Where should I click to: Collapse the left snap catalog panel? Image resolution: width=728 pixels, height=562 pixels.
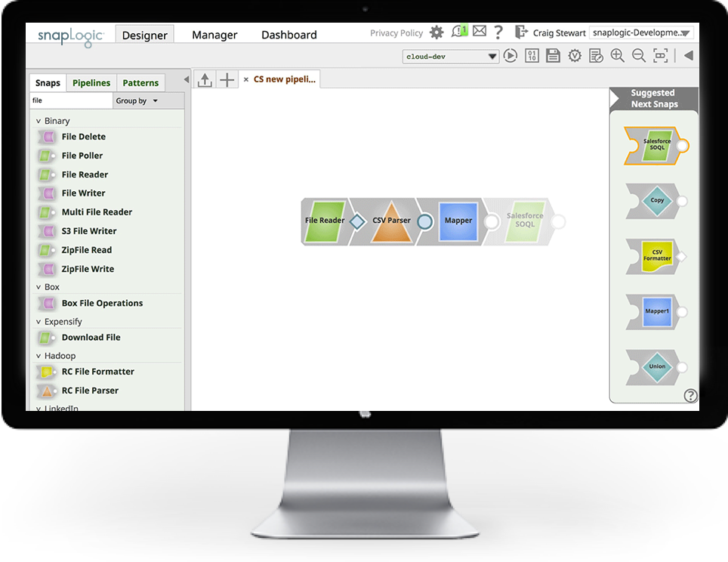click(187, 79)
